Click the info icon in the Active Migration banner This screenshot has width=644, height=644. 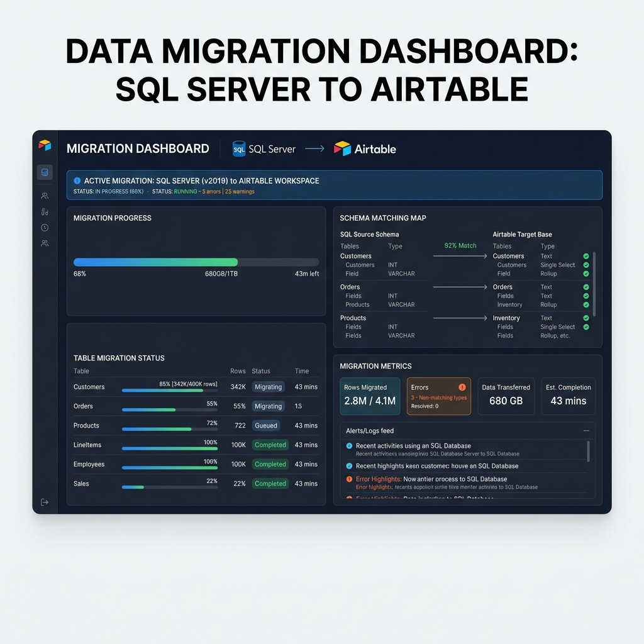[77, 180]
